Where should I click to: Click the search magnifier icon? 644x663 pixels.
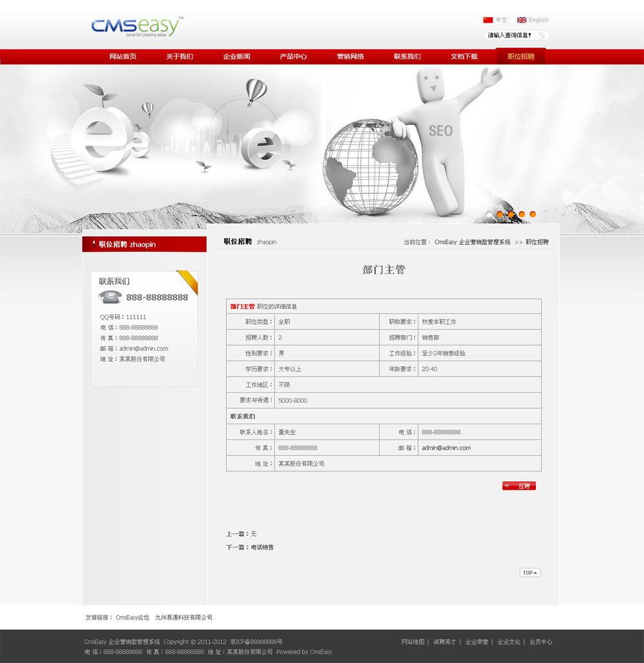pos(542,35)
